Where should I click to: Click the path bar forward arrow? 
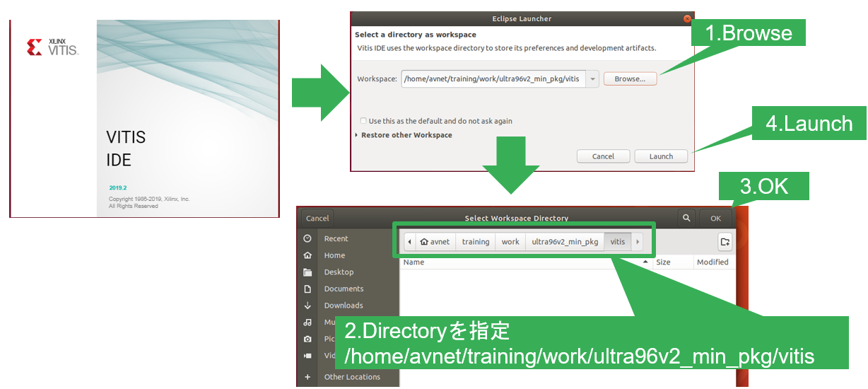tap(638, 241)
